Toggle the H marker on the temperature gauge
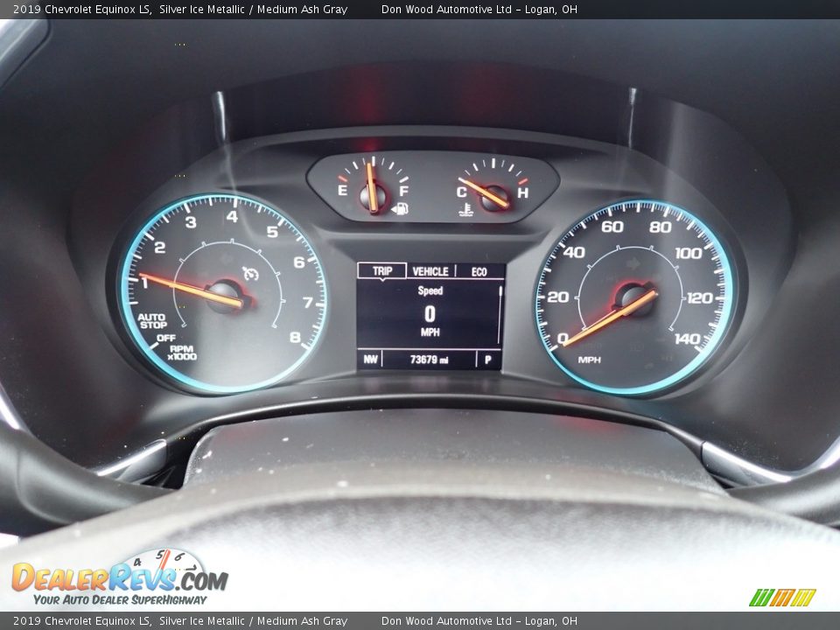Viewport: 840px width, 630px height. [x=524, y=194]
